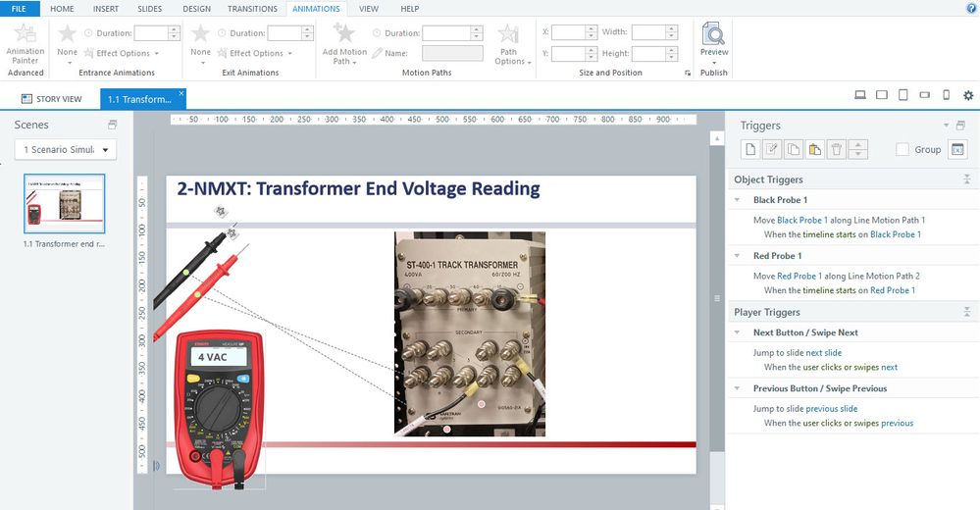
Task: Open Size and Position dialog launcher
Action: point(688,74)
